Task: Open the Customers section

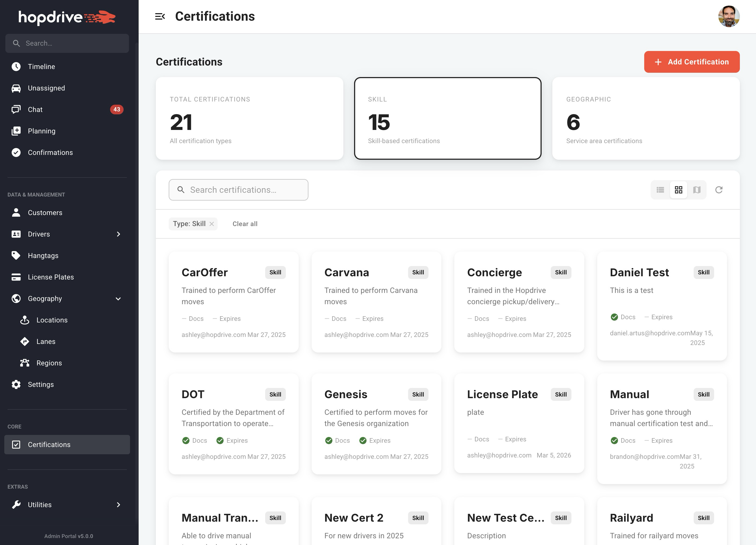Action: click(x=45, y=213)
